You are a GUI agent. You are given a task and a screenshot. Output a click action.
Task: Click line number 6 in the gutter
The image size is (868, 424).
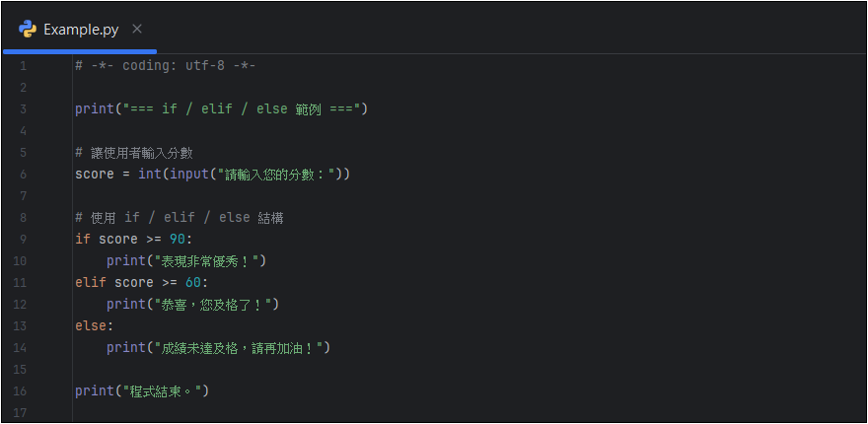click(x=22, y=175)
